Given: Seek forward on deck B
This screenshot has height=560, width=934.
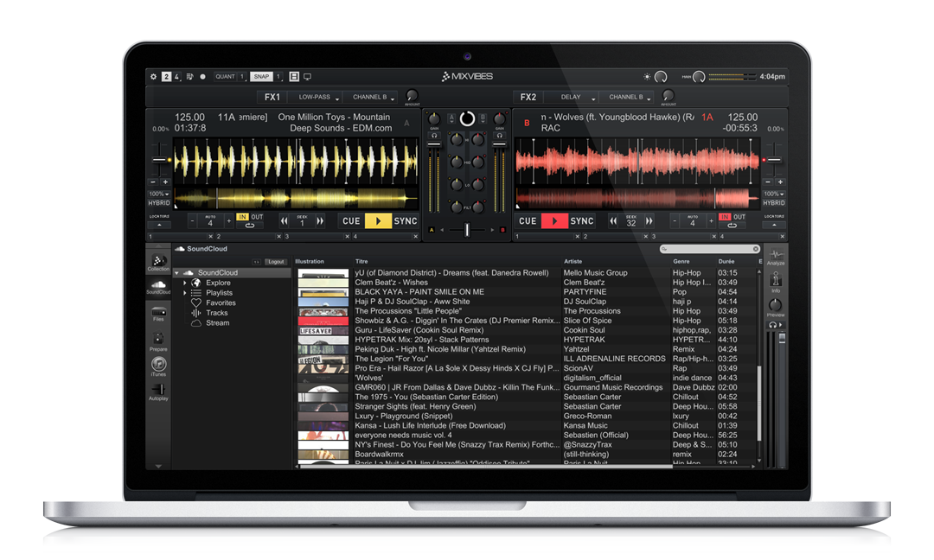Looking at the screenshot, I should [x=649, y=221].
